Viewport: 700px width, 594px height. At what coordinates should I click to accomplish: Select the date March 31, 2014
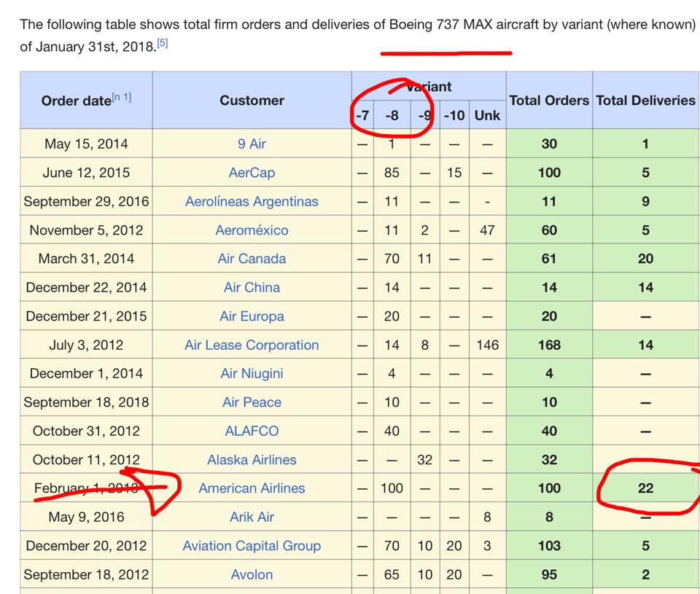point(86,259)
